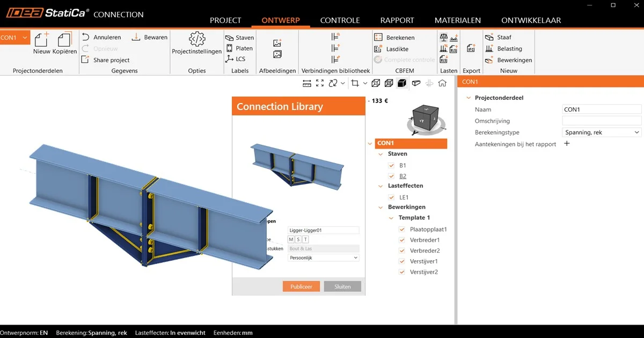The image size is (644, 338).
Task: Click the Ligger-Ligger01 name field
Action: pyautogui.click(x=324, y=230)
